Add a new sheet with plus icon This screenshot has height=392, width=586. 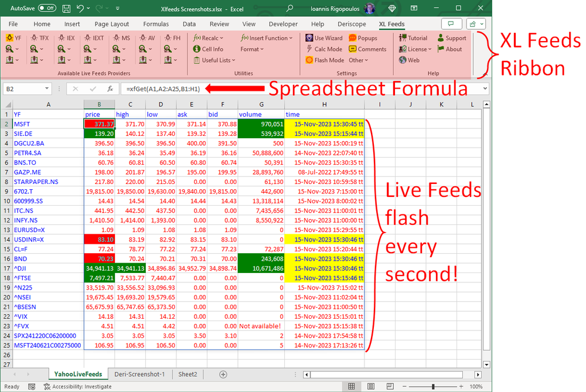223,374
